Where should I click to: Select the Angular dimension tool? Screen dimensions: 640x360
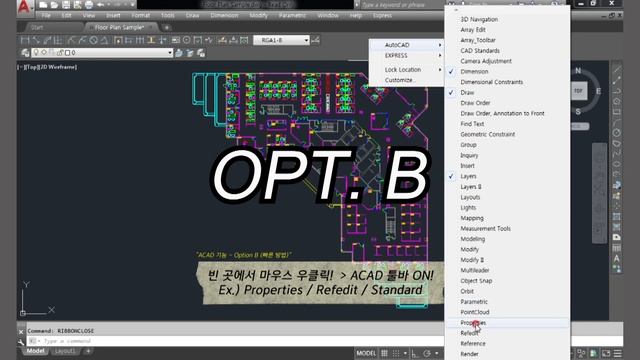(x=104, y=40)
